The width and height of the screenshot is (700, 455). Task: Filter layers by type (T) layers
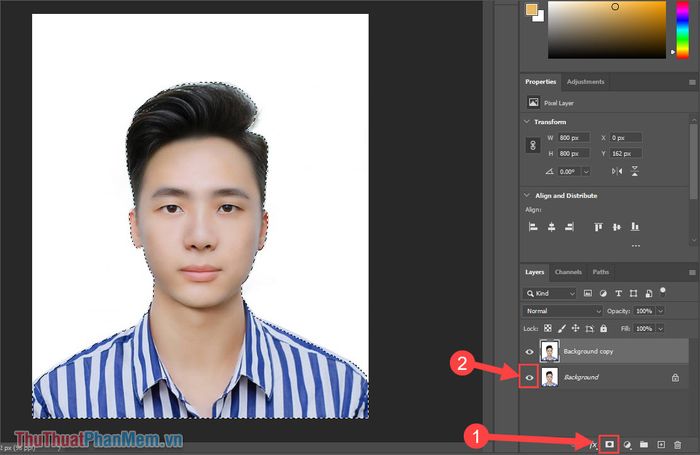(x=618, y=293)
